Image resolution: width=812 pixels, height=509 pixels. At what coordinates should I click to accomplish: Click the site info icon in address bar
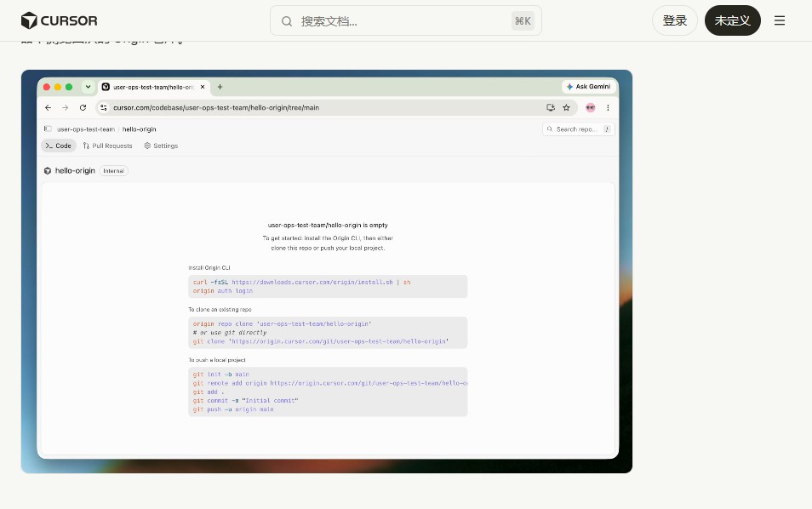(x=104, y=108)
